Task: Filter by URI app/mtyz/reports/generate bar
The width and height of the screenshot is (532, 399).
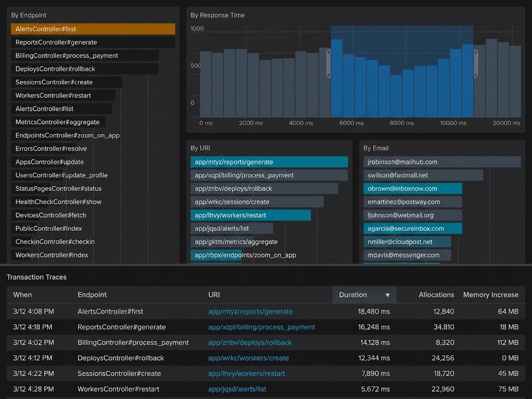Action: [x=269, y=162]
